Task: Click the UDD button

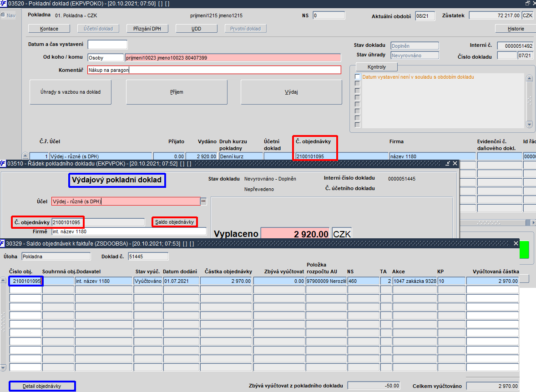Action: point(196,29)
